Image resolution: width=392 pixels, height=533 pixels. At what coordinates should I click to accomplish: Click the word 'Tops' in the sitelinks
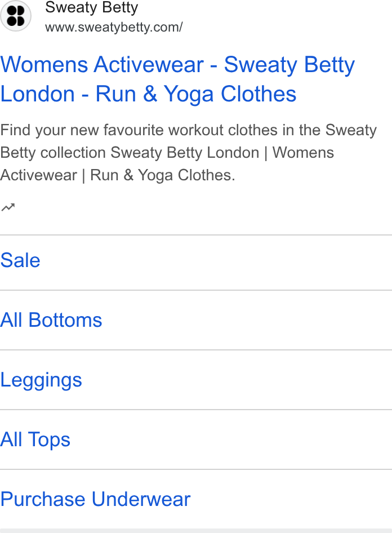point(49,440)
